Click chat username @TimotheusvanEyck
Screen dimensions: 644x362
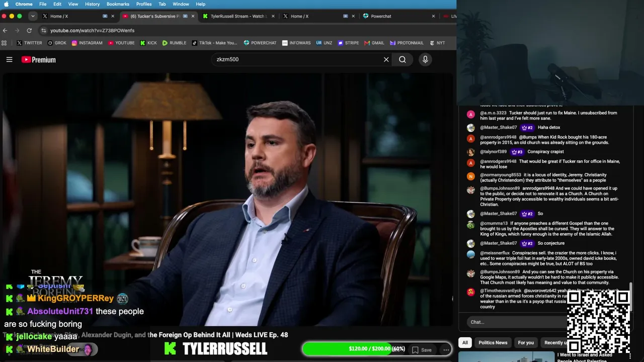tap(501, 291)
